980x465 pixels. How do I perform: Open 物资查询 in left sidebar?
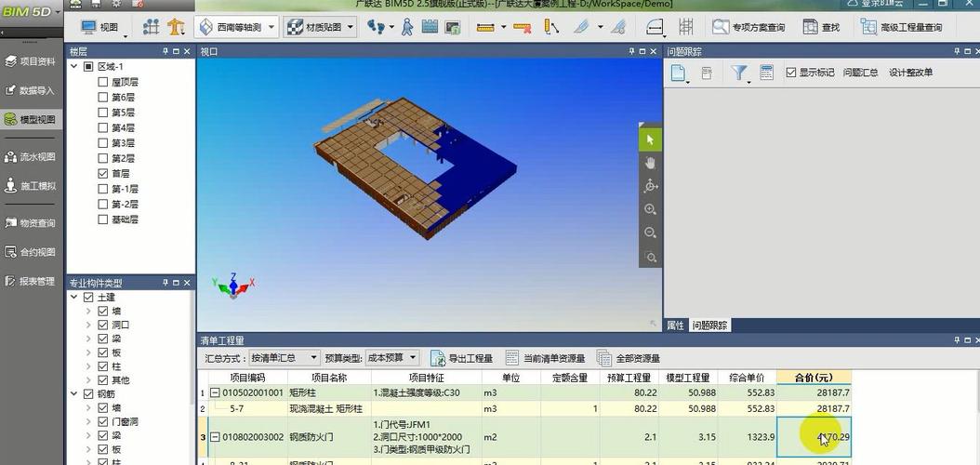pyautogui.click(x=30, y=222)
